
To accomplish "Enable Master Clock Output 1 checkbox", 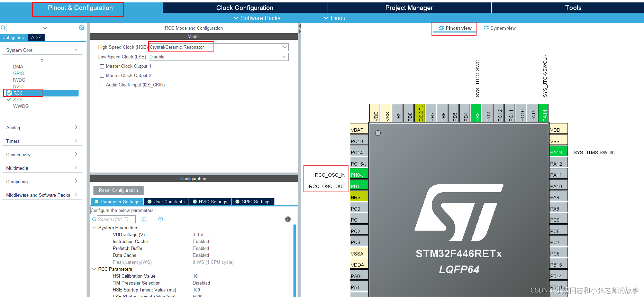I will click(x=102, y=66).
